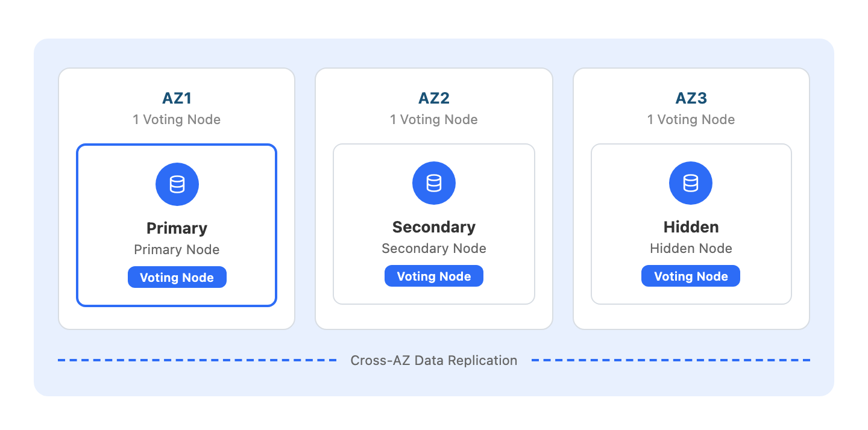
Task: Select the Voting Node badge under Secondary
Action: pyautogui.click(x=434, y=276)
